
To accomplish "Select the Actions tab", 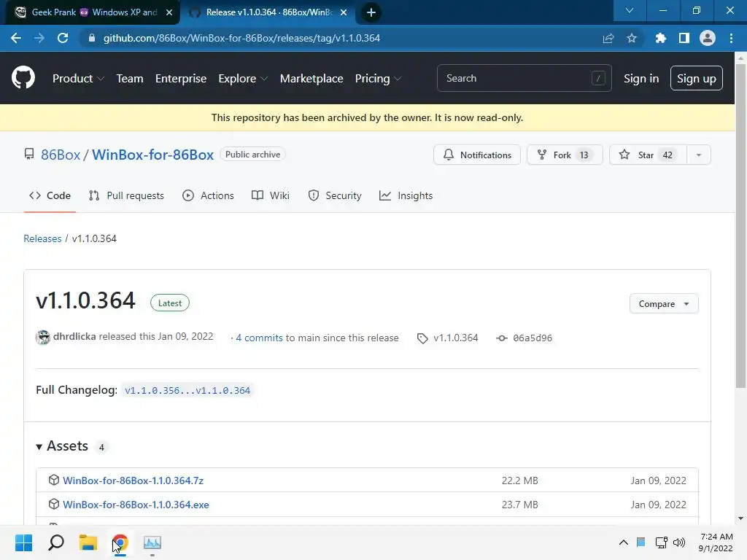I will tap(208, 195).
